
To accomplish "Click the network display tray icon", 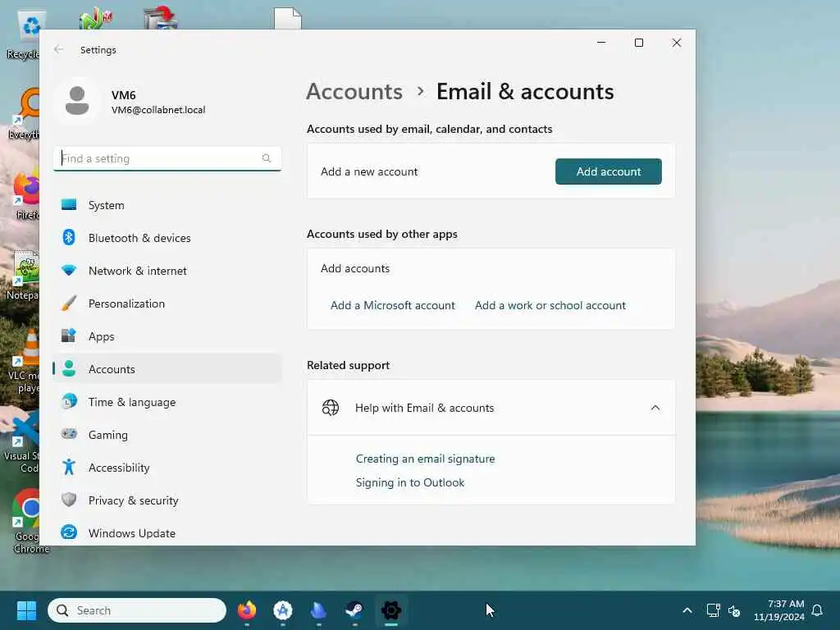I will (713, 610).
